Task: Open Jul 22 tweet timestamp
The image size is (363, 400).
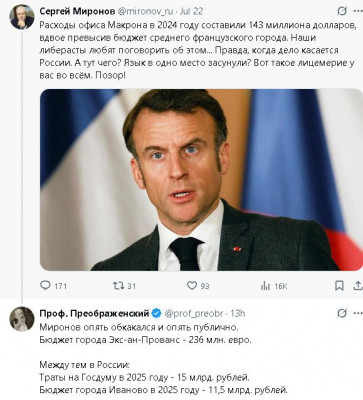Action: [x=192, y=11]
